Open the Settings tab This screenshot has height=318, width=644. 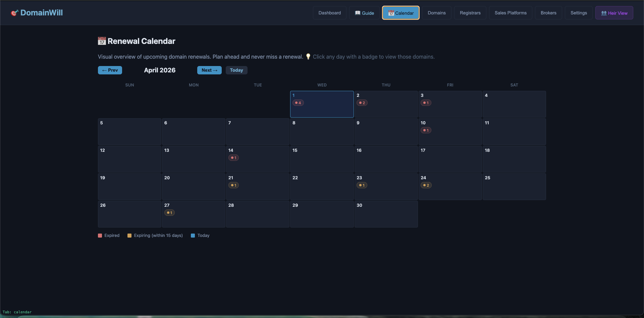point(579,13)
